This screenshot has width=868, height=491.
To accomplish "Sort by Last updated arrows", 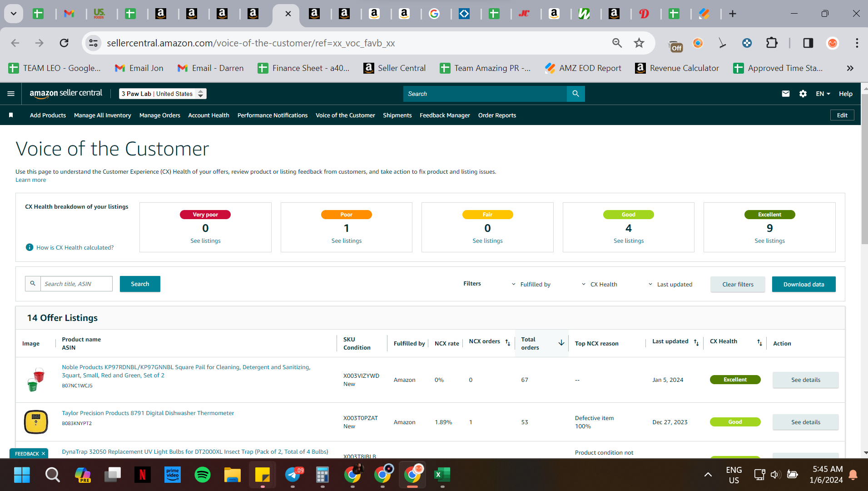I will [x=696, y=343].
